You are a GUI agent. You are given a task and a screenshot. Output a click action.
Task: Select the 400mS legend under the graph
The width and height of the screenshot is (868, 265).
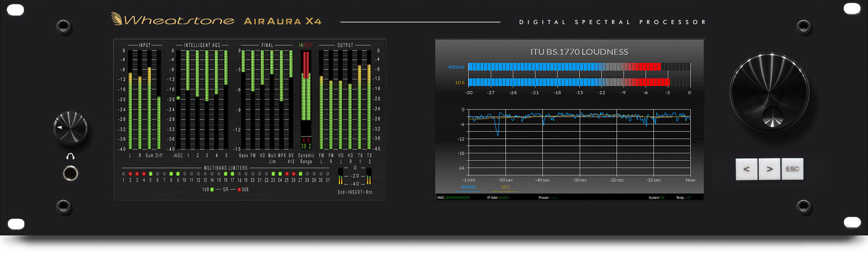[x=468, y=187]
